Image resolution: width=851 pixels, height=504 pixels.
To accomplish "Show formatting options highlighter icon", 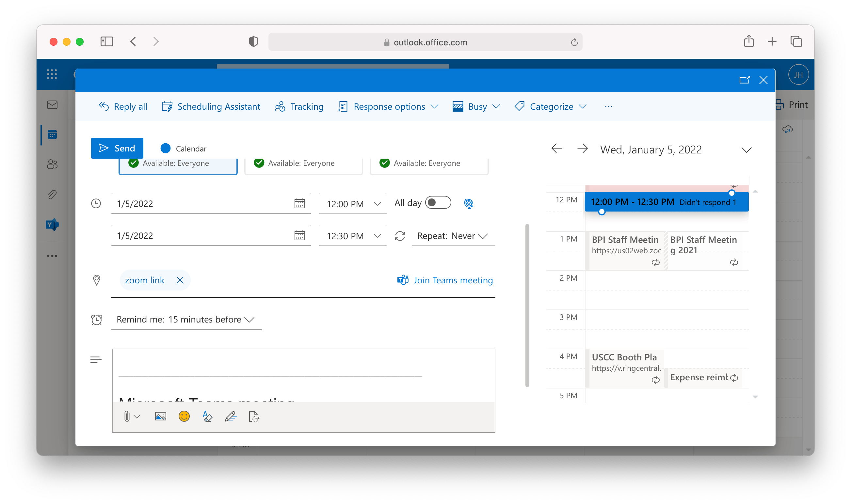I will coord(207,417).
